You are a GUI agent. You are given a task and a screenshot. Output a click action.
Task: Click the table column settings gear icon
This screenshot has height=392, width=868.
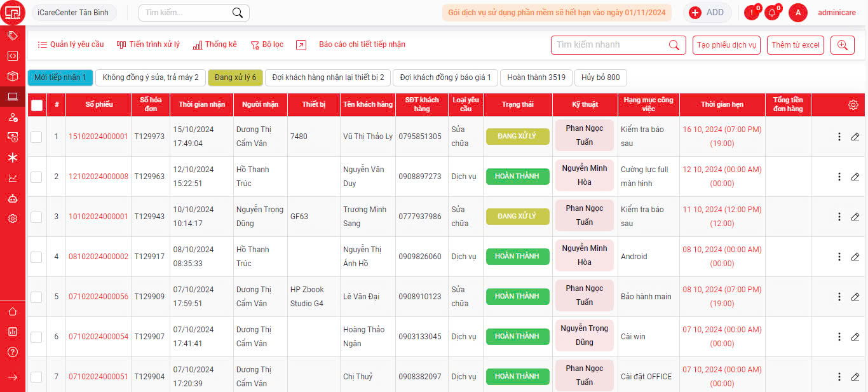click(853, 105)
